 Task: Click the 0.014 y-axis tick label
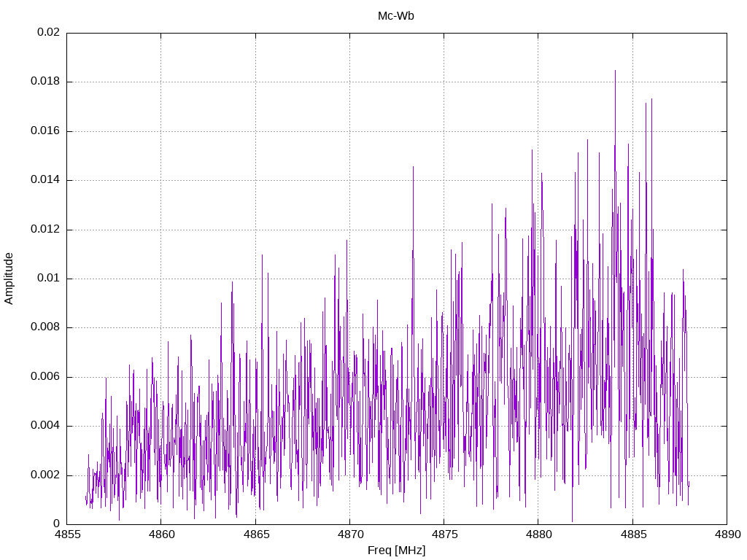(45, 180)
